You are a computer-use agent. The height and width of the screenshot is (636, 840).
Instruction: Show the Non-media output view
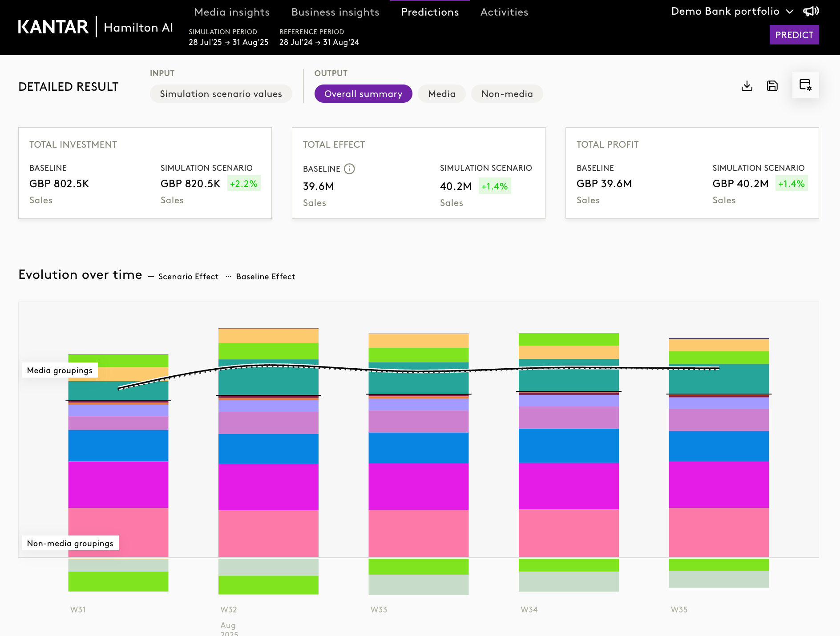click(x=507, y=94)
